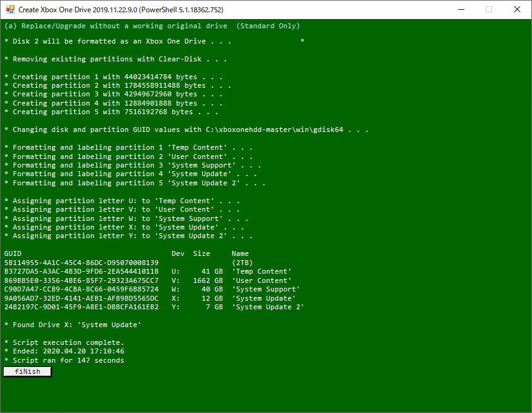Click 'Script ran for 147 seconds' line

click(64, 360)
